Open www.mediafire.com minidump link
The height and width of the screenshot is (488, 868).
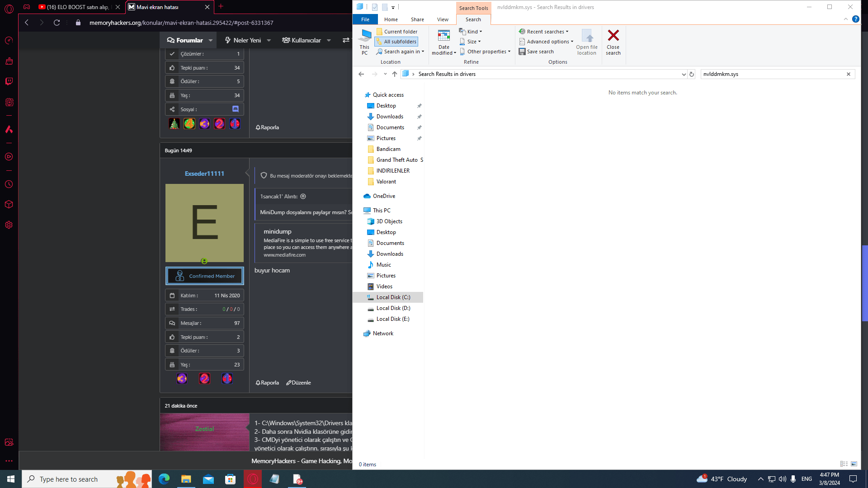click(284, 255)
